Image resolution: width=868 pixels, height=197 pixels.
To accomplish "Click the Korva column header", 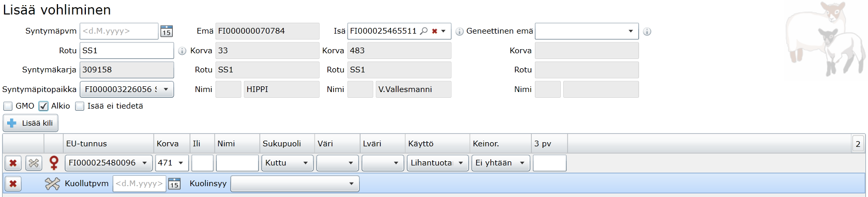I will (x=172, y=144).
